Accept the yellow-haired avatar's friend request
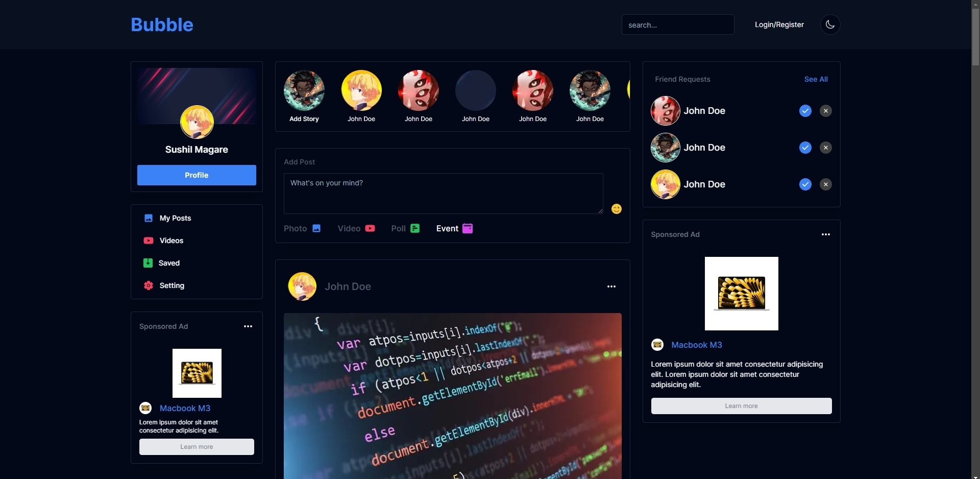This screenshot has width=980, height=479. [x=805, y=184]
